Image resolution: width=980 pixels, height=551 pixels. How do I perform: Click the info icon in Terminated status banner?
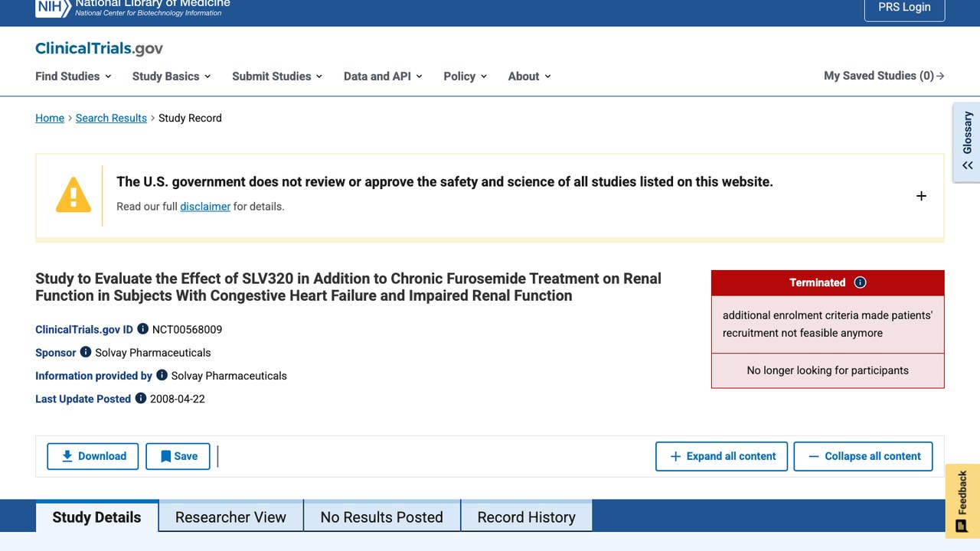pyautogui.click(x=860, y=282)
